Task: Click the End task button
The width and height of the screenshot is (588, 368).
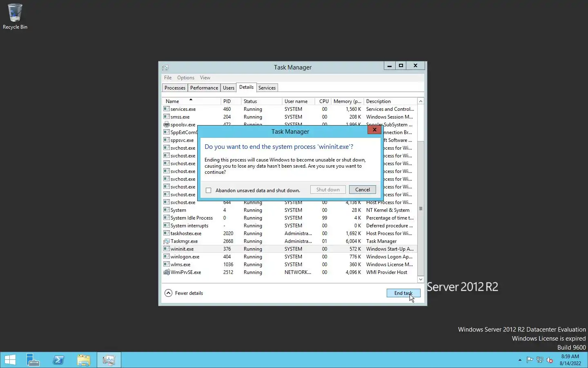Action: (403, 293)
